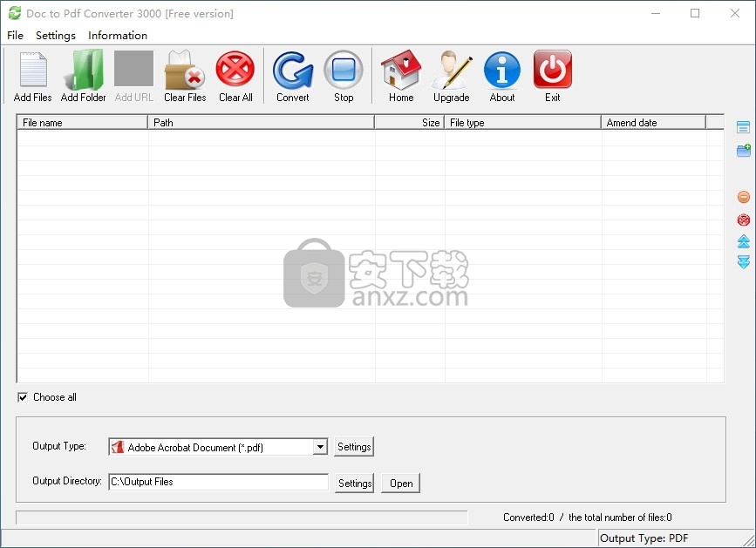Click the Clear Files box icon
The width and height of the screenshot is (756, 548).
(x=185, y=71)
